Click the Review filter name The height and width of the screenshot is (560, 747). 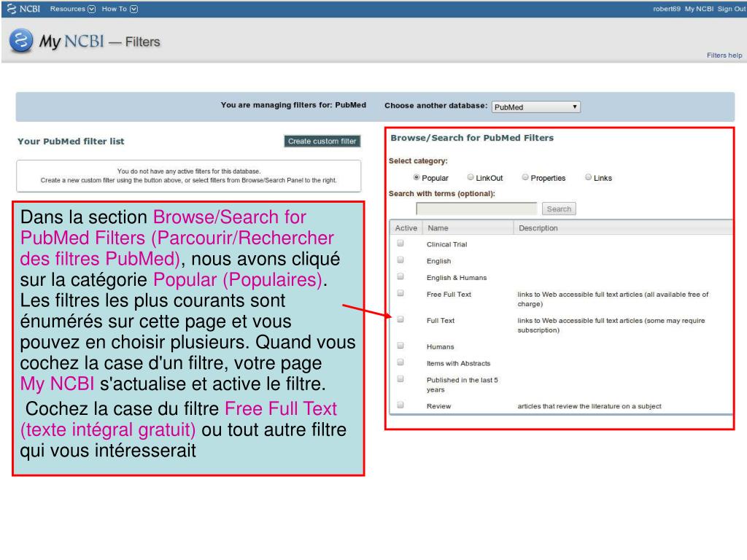pos(438,406)
